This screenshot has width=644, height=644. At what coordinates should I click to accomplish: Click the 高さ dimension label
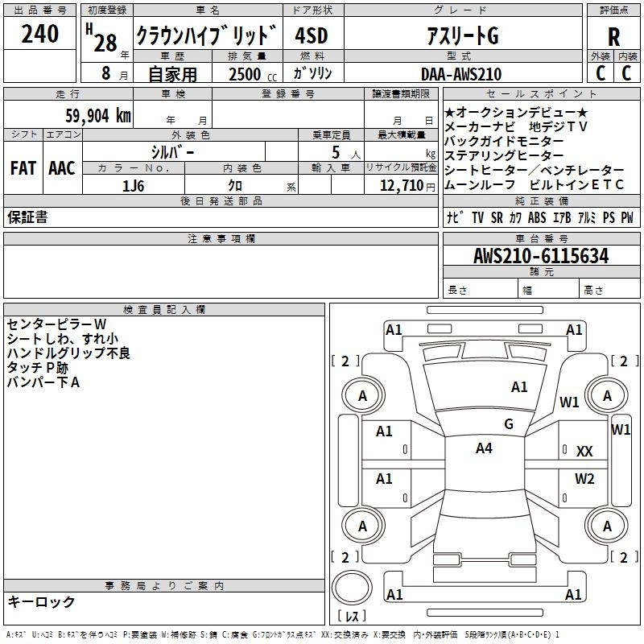[593, 290]
